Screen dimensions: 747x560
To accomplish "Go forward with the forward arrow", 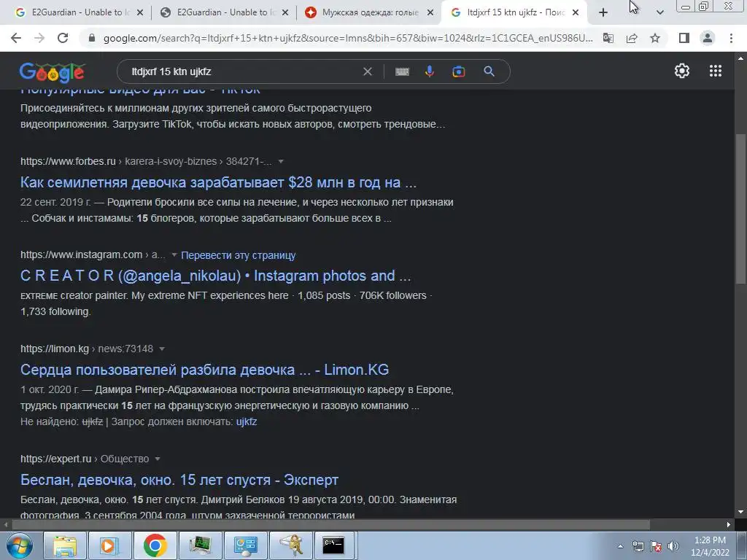I will [x=39, y=38].
